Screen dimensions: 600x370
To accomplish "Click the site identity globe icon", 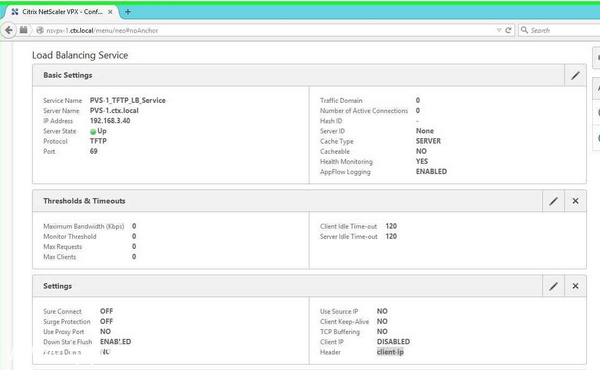I will point(40,30).
